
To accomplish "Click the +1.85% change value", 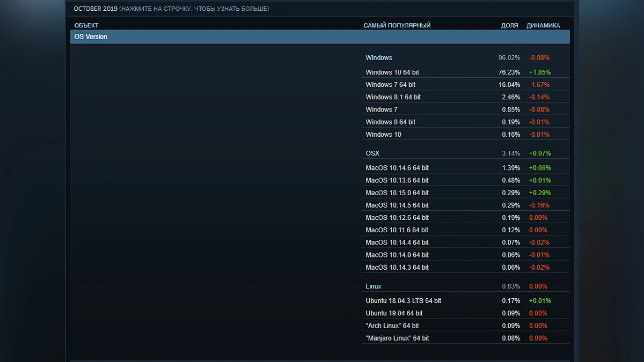I will (540, 72).
